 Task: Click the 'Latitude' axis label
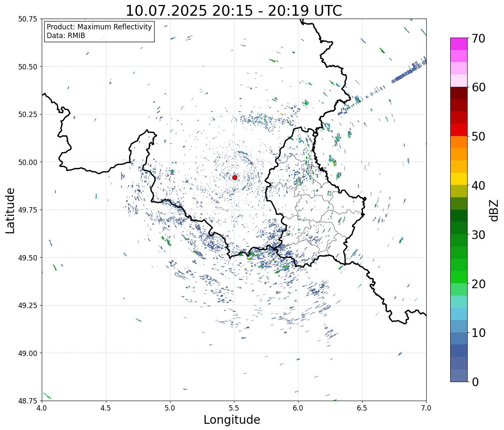10,210
